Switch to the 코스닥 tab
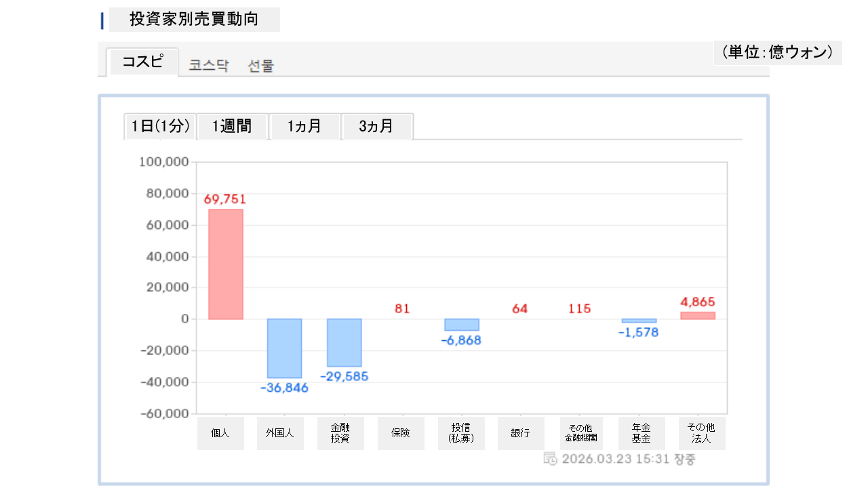This screenshot has height=488, width=868. [209, 66]
